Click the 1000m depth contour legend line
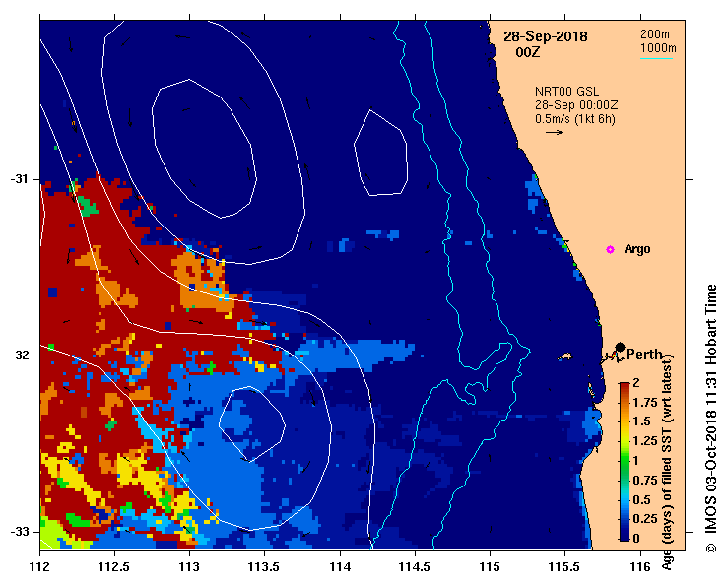728x583 pixels. tap(657, 57)
